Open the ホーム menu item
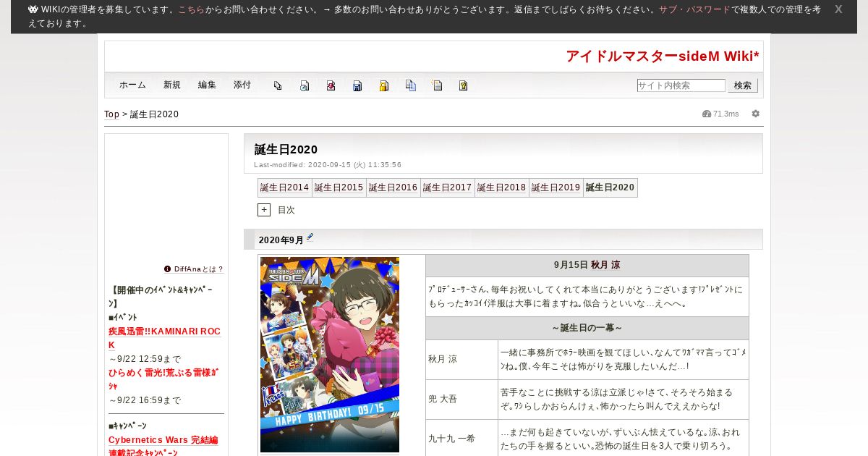Image resolution: width=868 pixels, height=456 pixels. (133, 85)
